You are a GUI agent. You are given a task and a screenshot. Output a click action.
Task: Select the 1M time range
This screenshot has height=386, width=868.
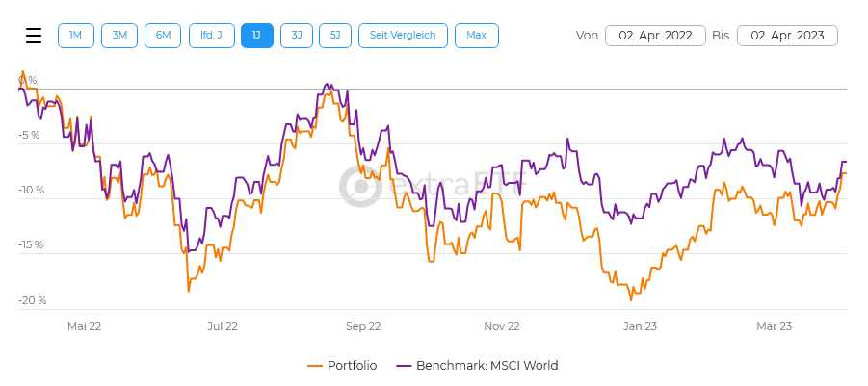[x=75, y=36]
